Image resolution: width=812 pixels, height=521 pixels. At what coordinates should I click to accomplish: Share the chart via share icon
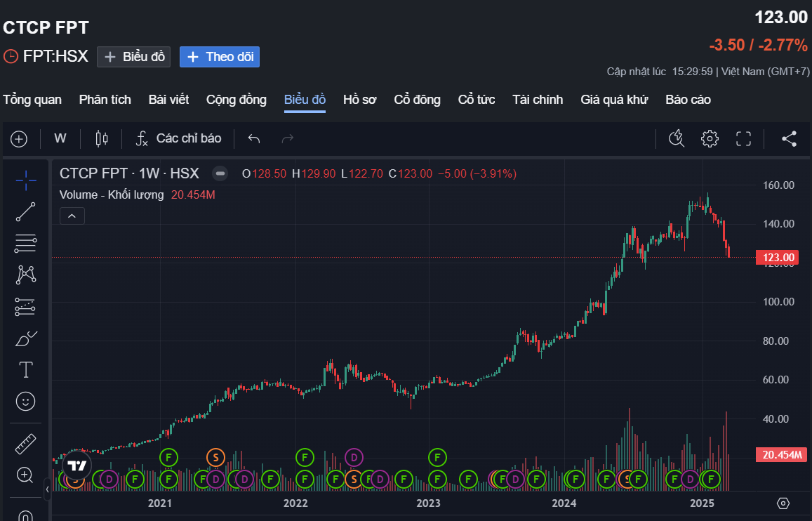tap(789, 138)
